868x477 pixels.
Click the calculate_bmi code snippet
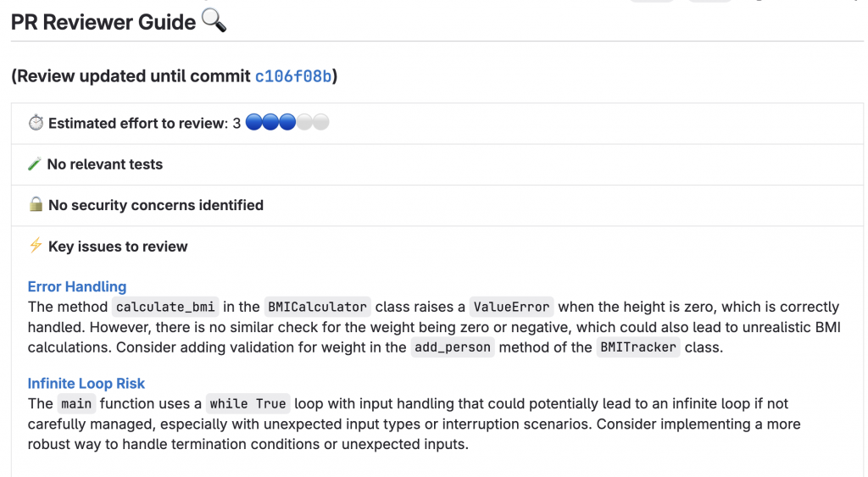[x=165, y=307]
